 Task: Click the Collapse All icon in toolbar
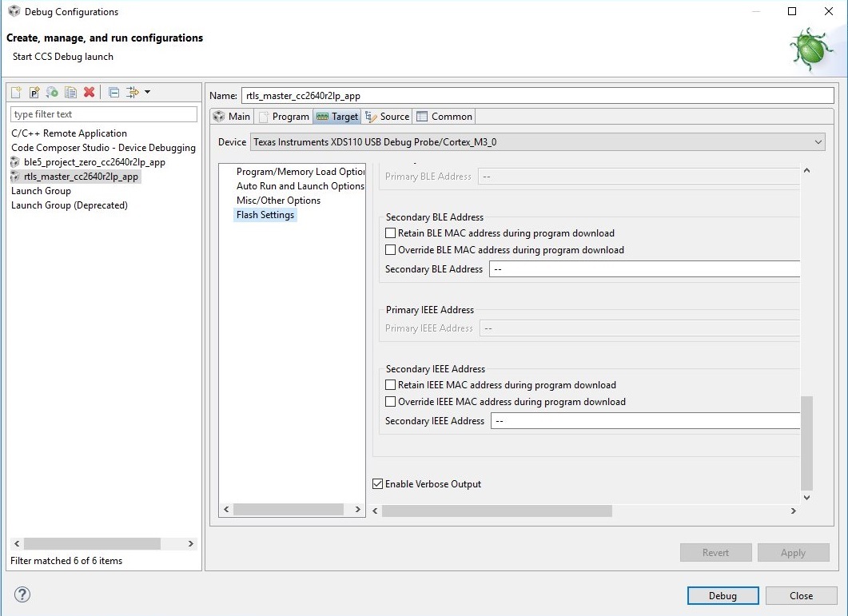[x=114, y=93]
